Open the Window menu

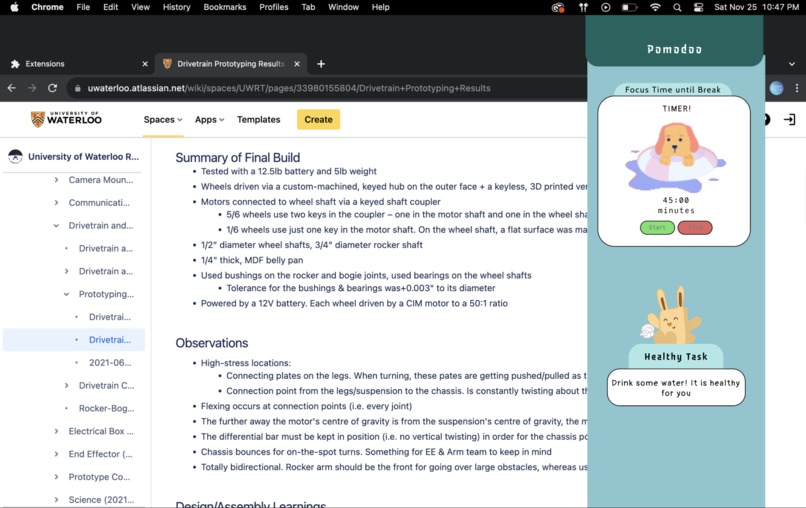343,7
